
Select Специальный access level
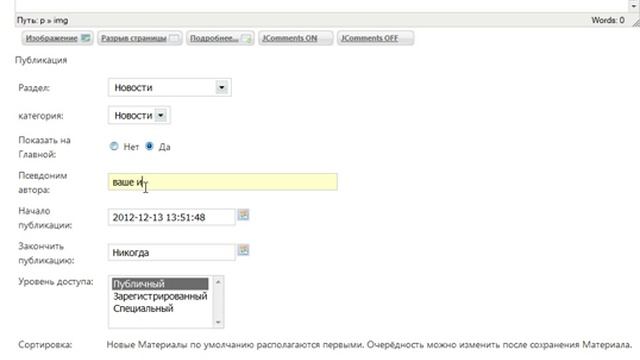point(143,308)
